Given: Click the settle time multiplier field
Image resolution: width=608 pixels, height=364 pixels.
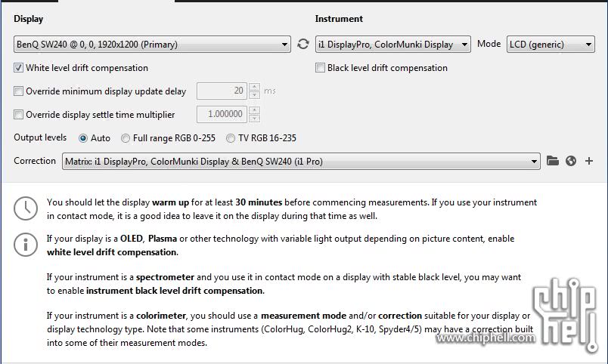Looking at the screenshot, I should tap(222, 115).
